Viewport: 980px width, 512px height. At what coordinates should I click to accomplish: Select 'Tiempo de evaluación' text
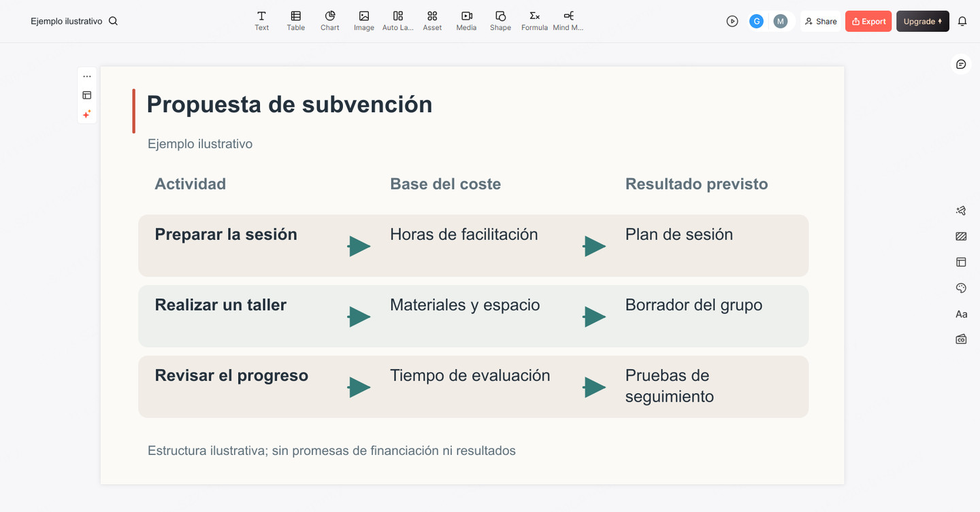coord(470,376)
